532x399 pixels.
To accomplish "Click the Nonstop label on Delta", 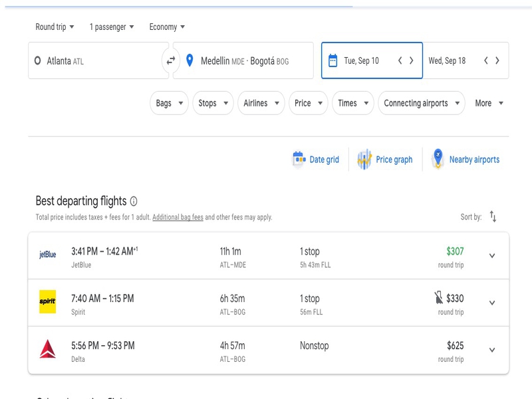I will pos(314,346).
